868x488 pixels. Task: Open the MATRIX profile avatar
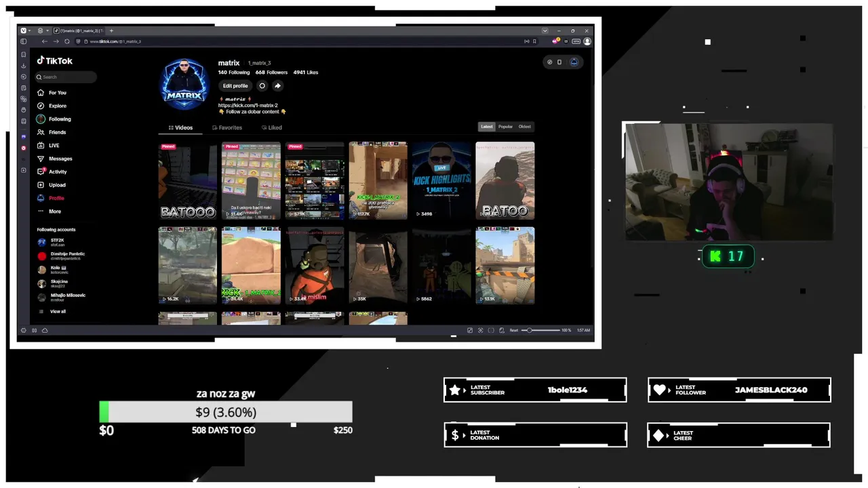[x=184, y=83]
